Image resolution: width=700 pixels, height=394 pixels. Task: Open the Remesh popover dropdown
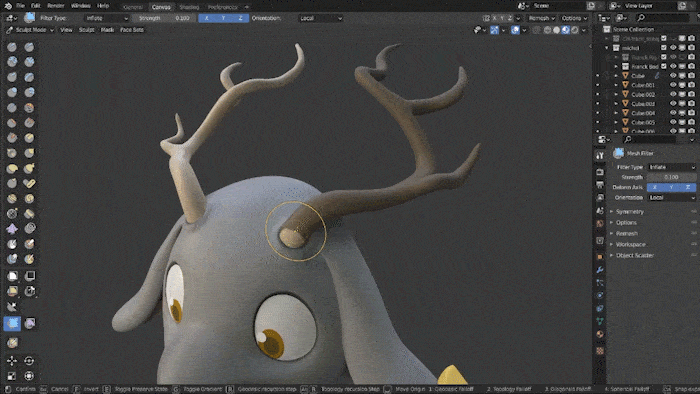pyautogui.click(x=541, y=18)
